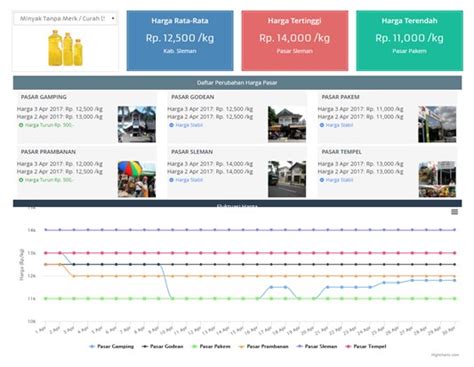The height and width of the screenshot is (367, 474).
Task: Click the PASAR GODEAN heading
Action: coord(193,97)
